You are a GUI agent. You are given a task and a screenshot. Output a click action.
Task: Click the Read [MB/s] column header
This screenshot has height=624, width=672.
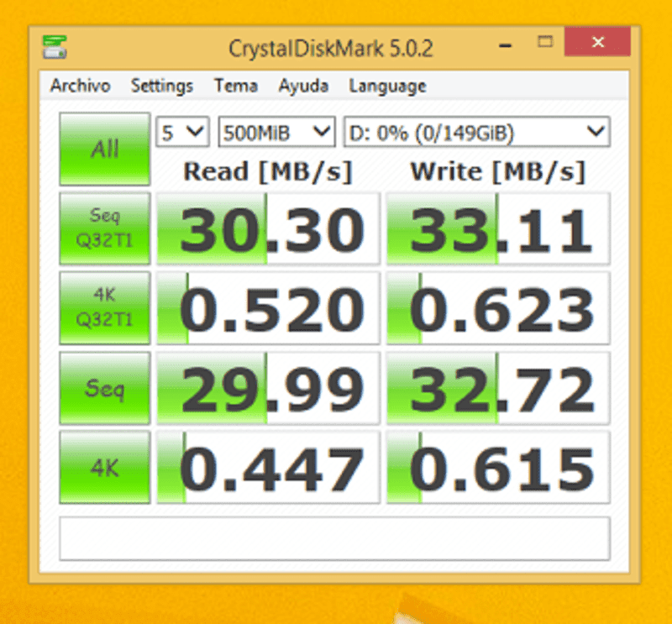[268, 172]
